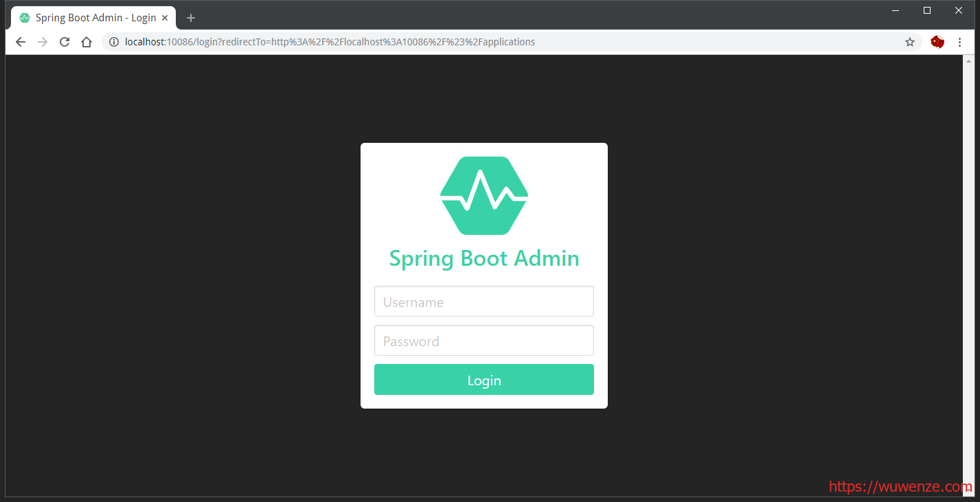Focus the Username input field
This screenshot has width=980, height=502.
tap(484, 301)
